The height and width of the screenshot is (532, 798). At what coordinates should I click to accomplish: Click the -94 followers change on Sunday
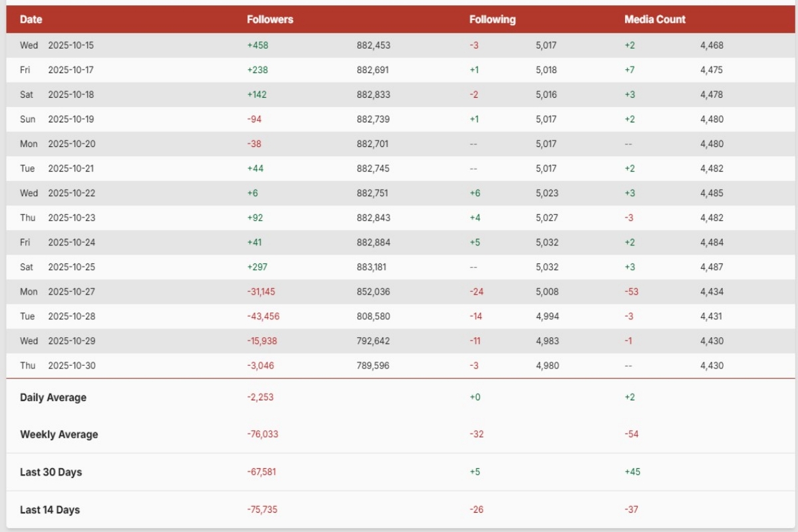tap(255, 119)
